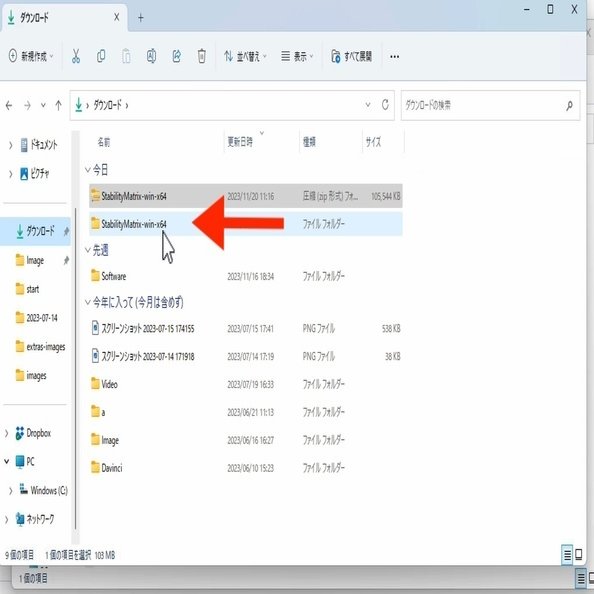Collapse the 今年に入って group

pos(88,302)
